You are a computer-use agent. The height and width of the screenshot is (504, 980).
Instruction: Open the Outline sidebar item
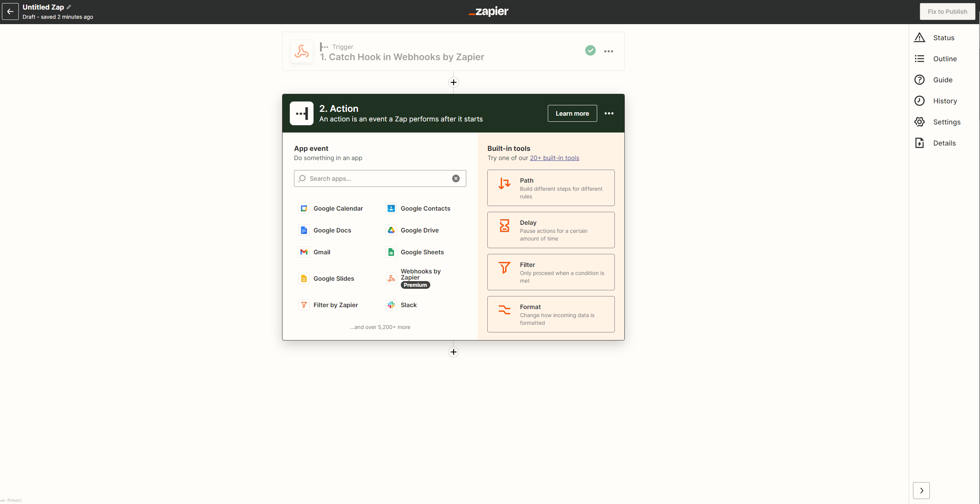tap(944, 59)
